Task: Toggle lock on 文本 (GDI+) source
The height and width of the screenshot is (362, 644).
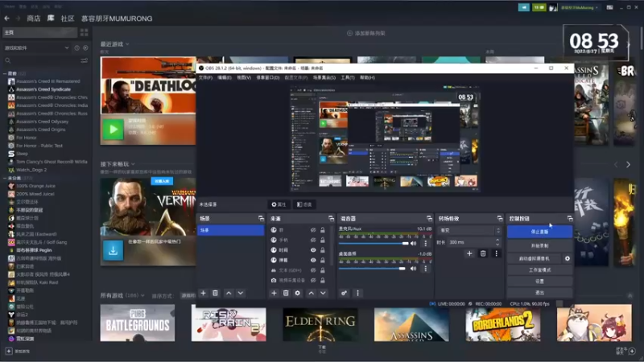Action: pyautogui.click(x=323, y=270)
